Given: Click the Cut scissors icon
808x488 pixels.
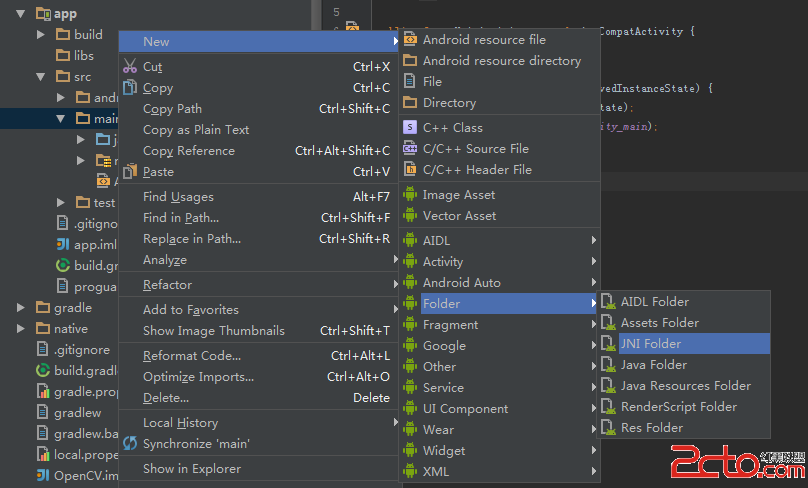Looking at the screenshot, I should 130,67.
